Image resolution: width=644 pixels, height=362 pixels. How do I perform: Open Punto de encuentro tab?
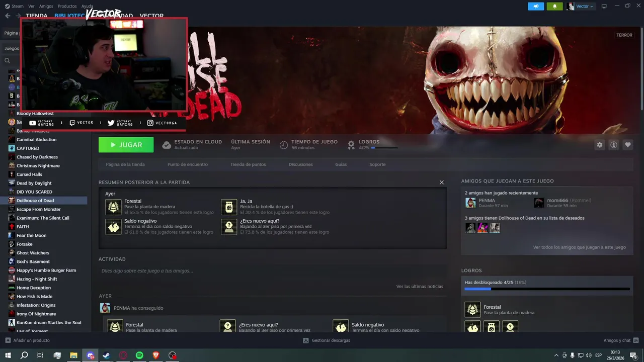click(x=188, y=164)
